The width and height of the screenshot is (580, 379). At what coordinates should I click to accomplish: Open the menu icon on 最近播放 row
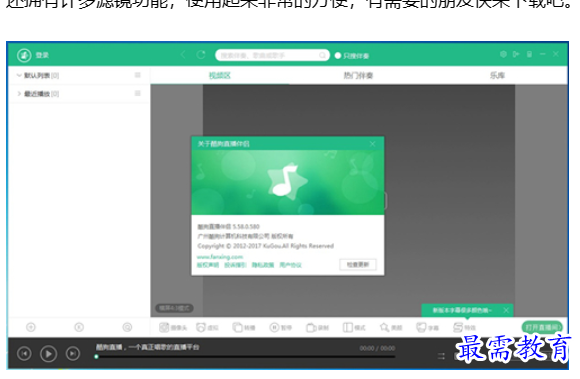(138, 93)
